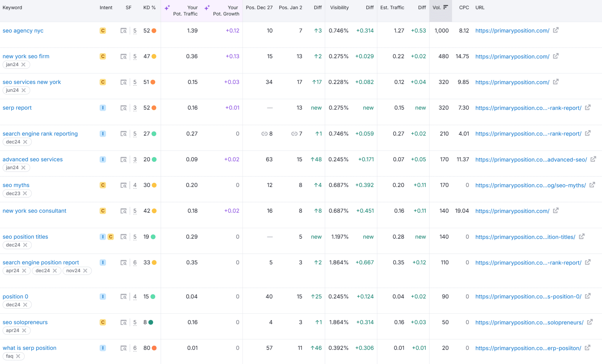Open SERP preview icon for "seo myths" row
This screenshot has width=602, height=364.
point(124,185)
